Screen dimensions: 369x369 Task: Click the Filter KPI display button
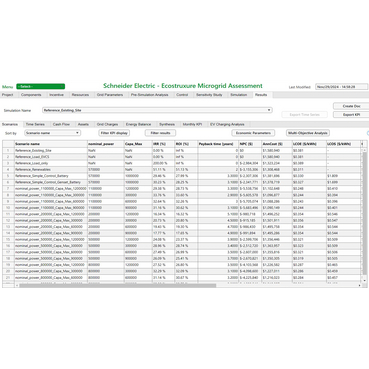click(x=114, y=133)
